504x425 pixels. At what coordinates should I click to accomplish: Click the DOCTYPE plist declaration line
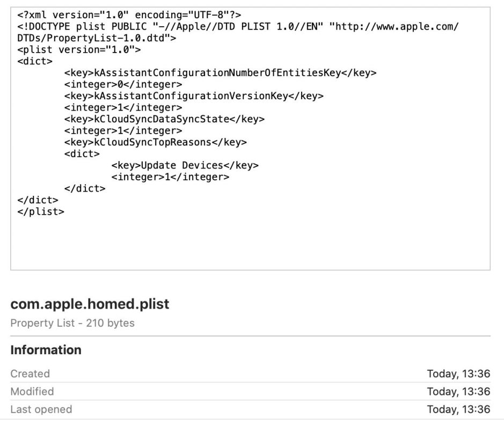[x=238, y=27]
